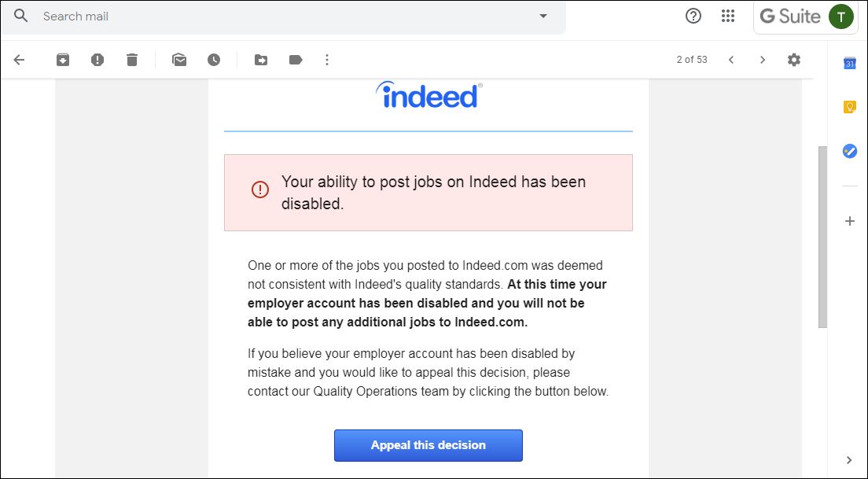
Task: Report this email as spam
Action: pos(97,60)
